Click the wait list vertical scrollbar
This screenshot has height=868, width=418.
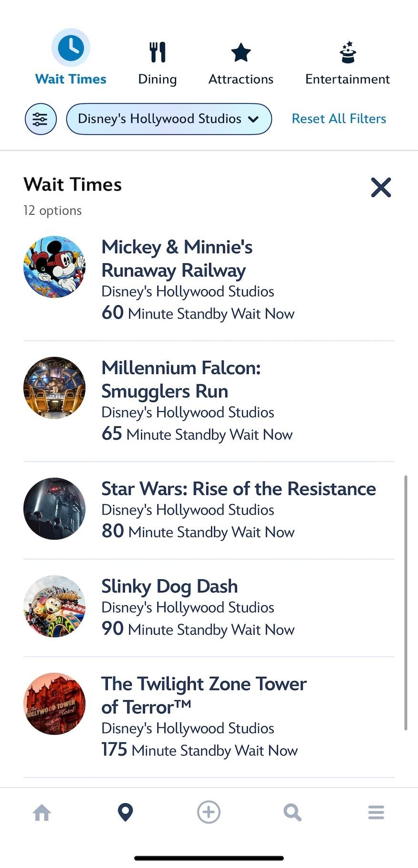point(406,602)
